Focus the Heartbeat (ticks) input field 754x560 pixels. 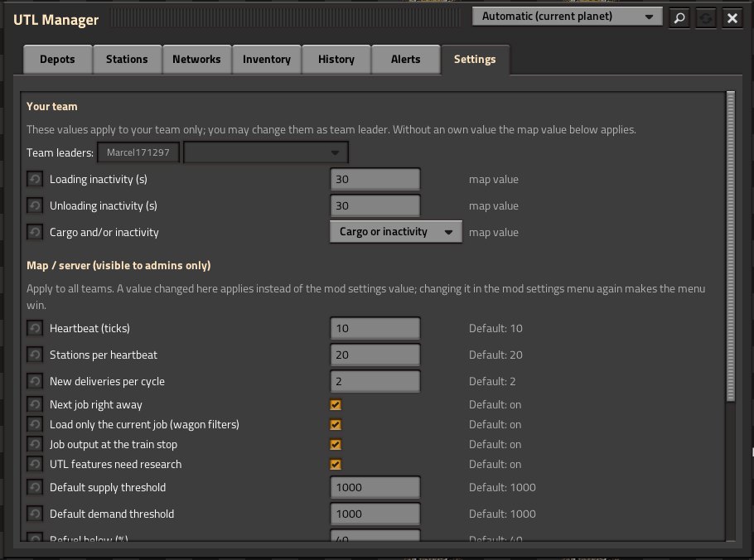(375, 328)
